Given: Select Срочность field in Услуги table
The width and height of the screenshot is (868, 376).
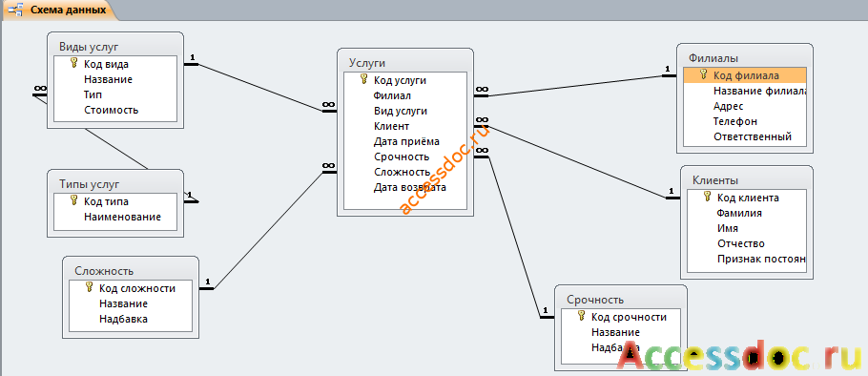Looking at the screenshot, I should (x=405, y=157).
